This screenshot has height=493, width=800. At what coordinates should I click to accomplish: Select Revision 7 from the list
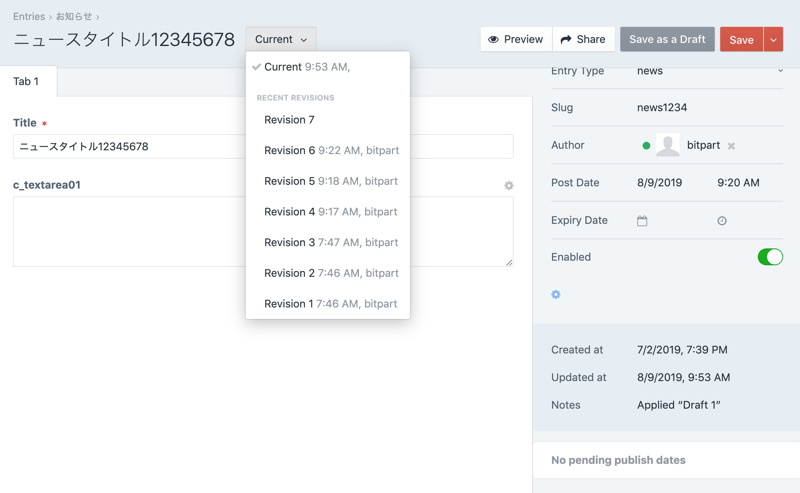coord(289,120)
